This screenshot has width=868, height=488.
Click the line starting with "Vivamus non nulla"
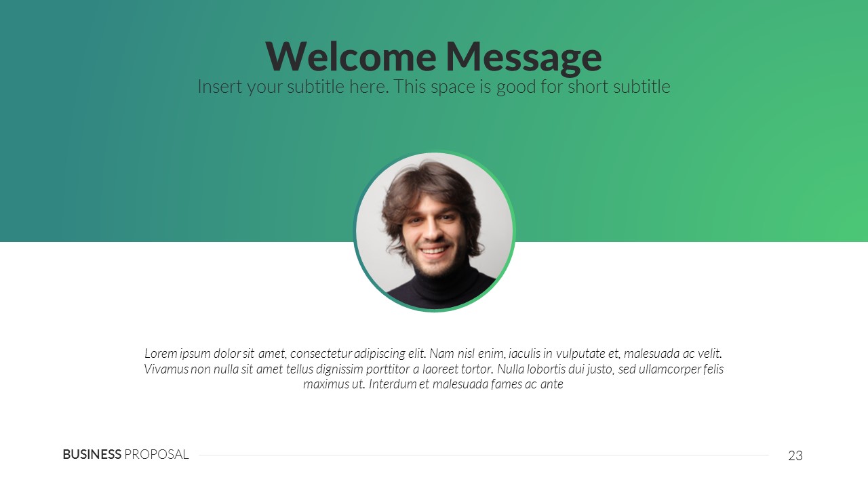(x=434, y=369)
